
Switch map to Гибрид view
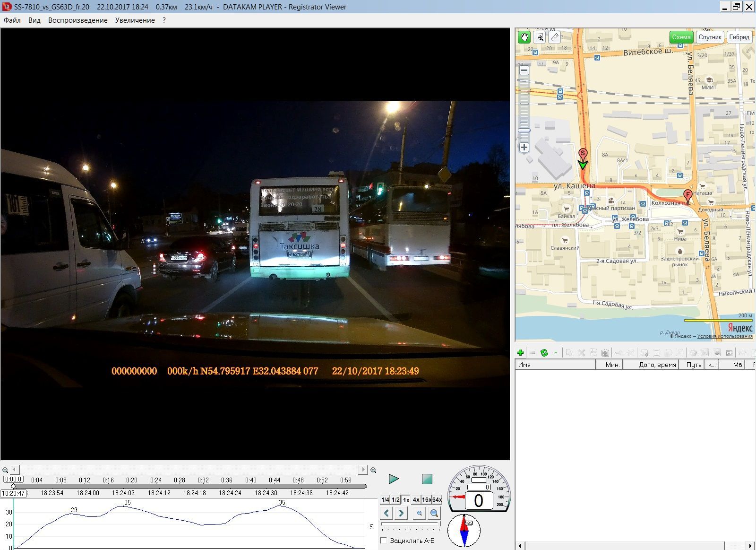(x=739, y=37)
